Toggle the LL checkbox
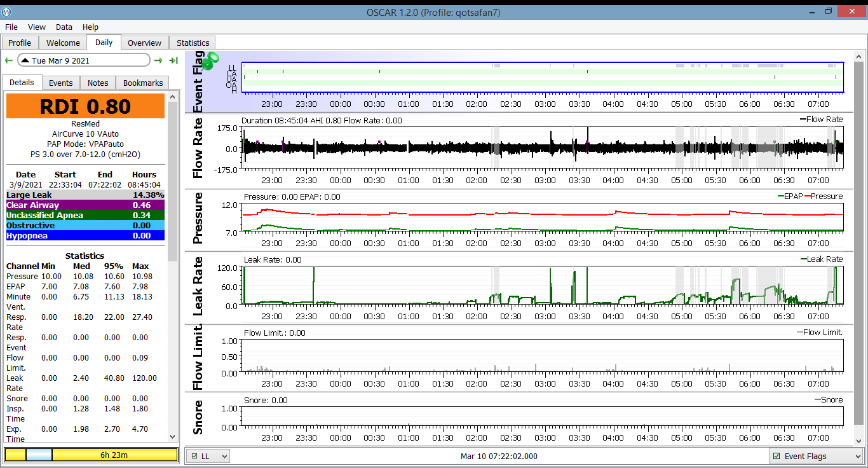Viewport: 868px width, 468px height. (194, 456)
